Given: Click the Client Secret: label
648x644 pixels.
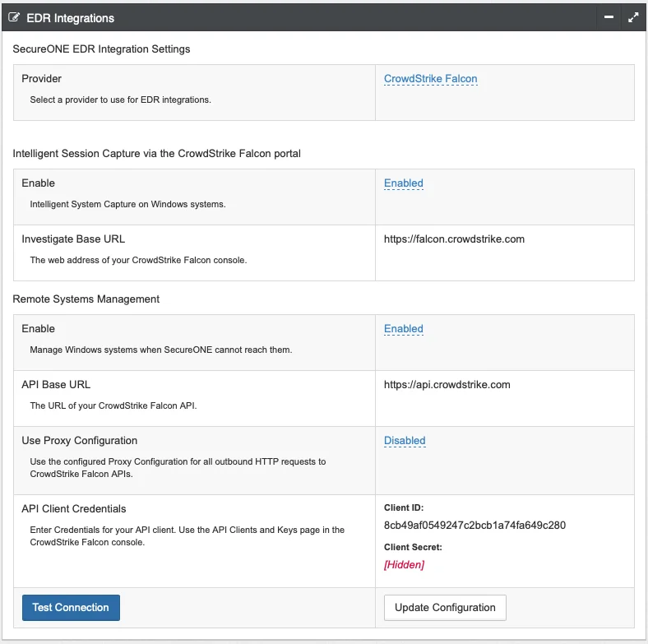Looking at the screenshot, I should tap(413, 547).
